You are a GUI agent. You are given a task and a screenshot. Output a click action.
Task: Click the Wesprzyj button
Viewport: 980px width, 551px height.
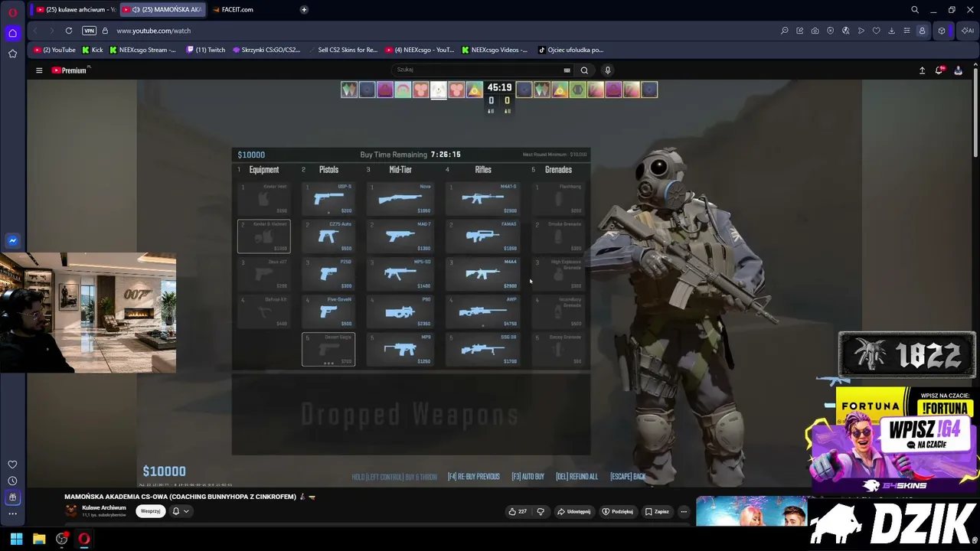pyautogui.click(x=151, y=511)
